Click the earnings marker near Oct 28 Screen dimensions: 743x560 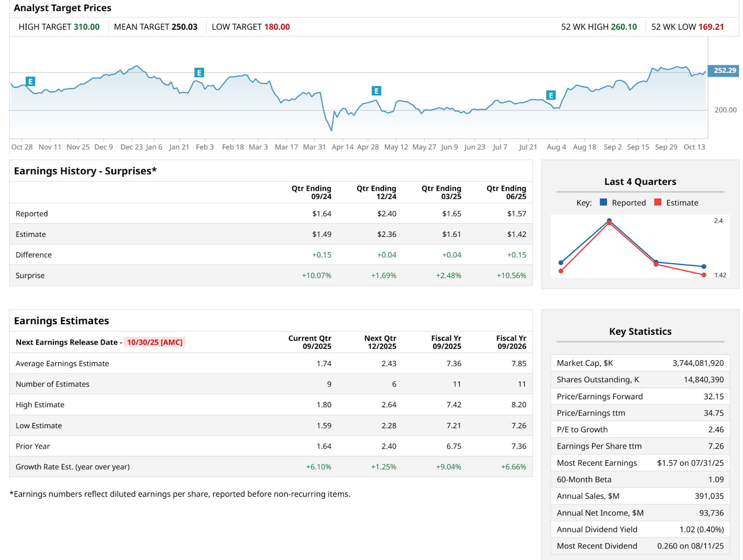pyautogui.click(x=30, y=82)
